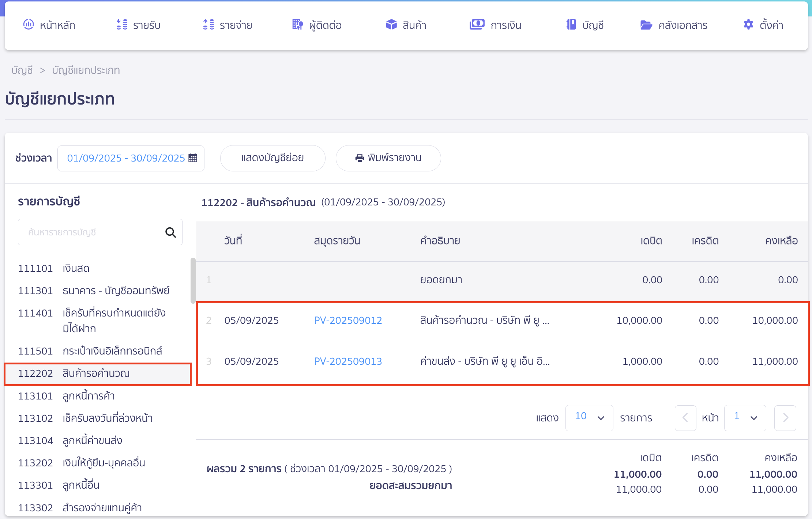Click the calendar icon in date range

coord(193,158)
